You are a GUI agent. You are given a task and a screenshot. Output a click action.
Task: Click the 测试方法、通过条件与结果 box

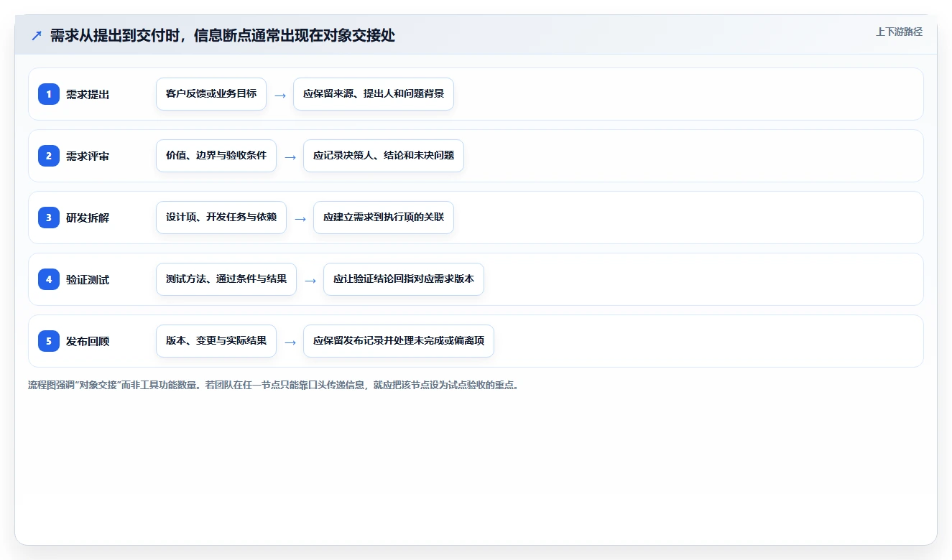(226, 279)
